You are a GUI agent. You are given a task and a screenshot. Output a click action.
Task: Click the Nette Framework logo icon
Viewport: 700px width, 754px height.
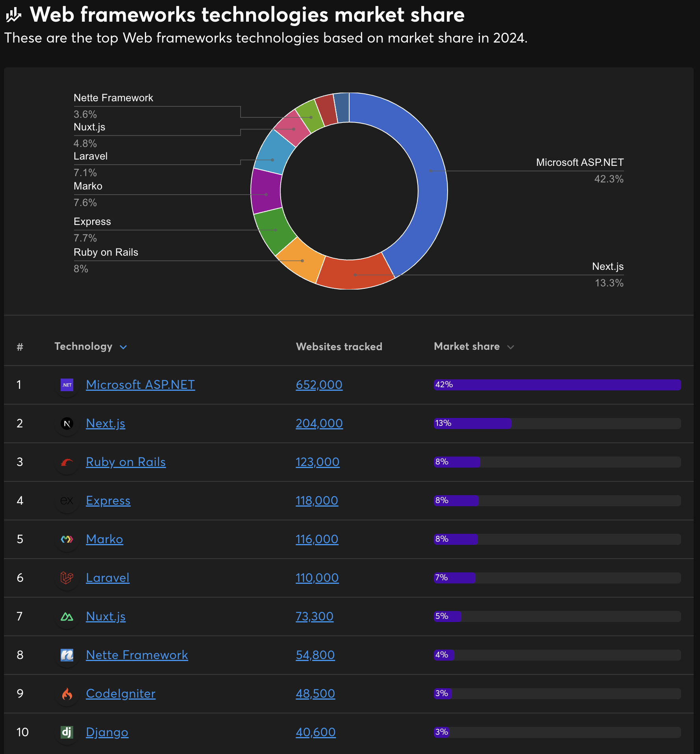[67, 655]
